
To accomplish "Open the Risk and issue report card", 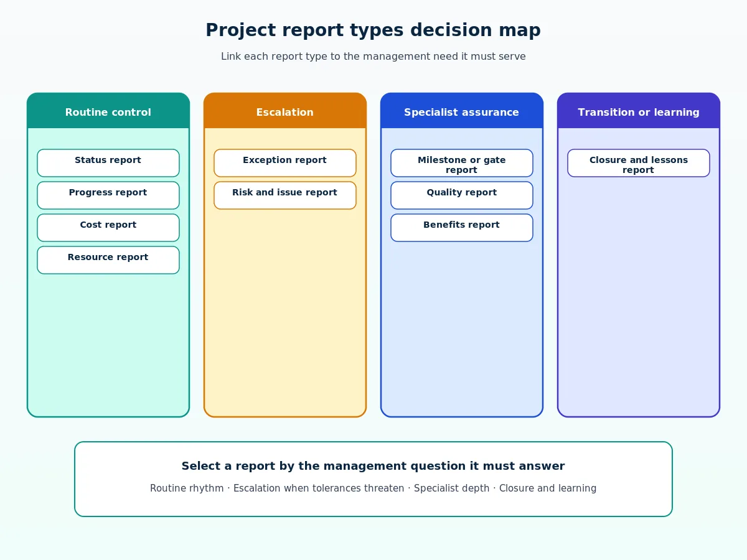I will pos(285,195).
